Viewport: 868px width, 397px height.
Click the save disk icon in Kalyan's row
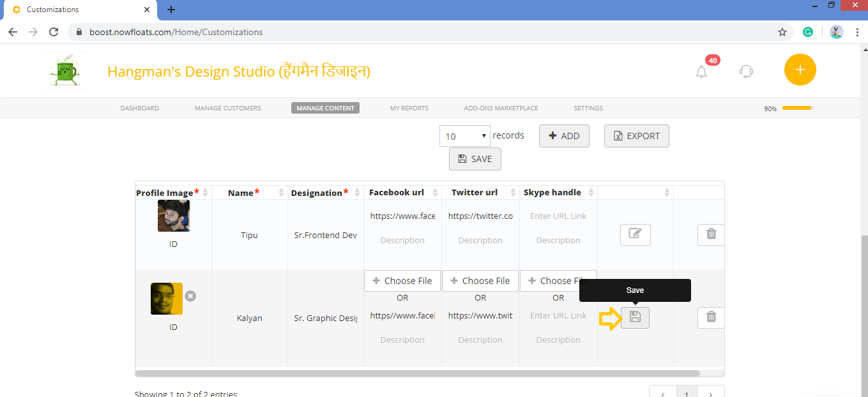(635, 317)
